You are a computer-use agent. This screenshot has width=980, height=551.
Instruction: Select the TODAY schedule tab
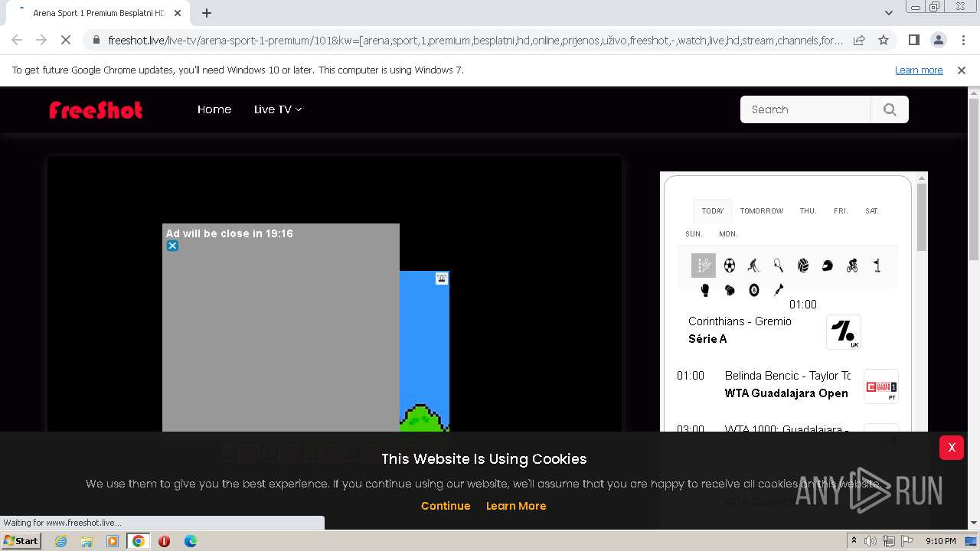(x=713, y=210)
